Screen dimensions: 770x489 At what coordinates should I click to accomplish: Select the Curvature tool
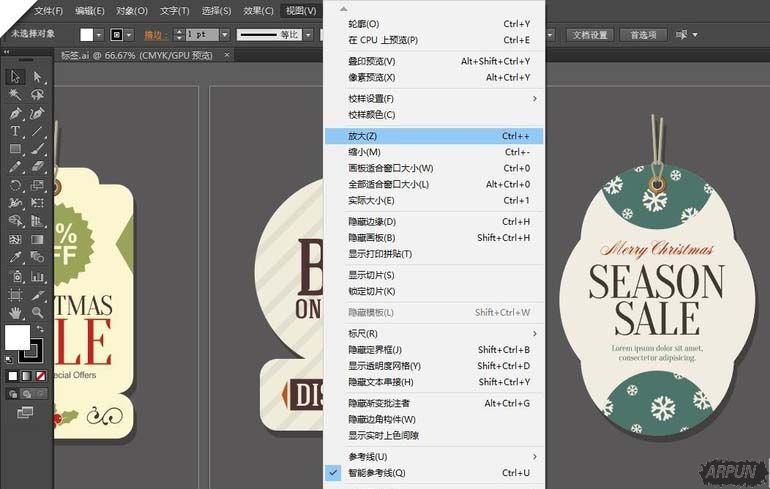37,113
